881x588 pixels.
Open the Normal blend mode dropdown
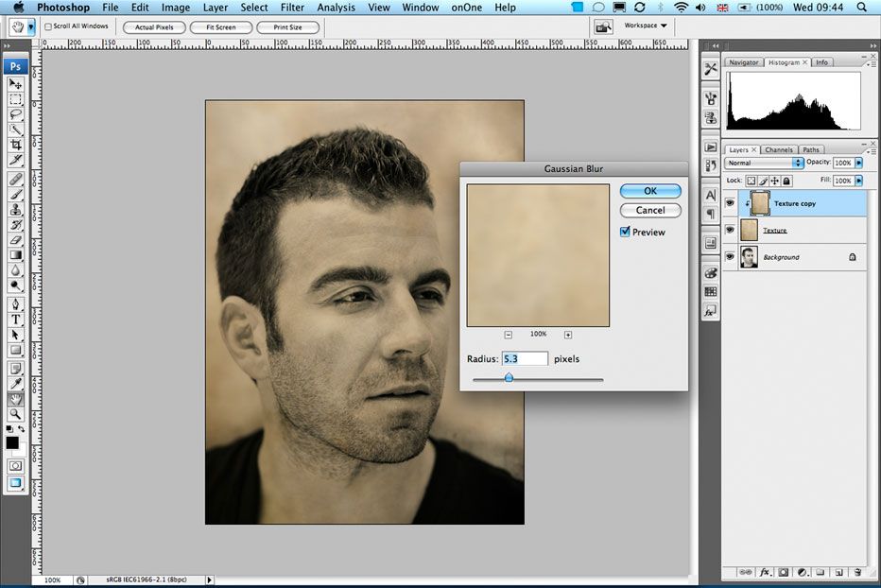click(x=764, y=163)
